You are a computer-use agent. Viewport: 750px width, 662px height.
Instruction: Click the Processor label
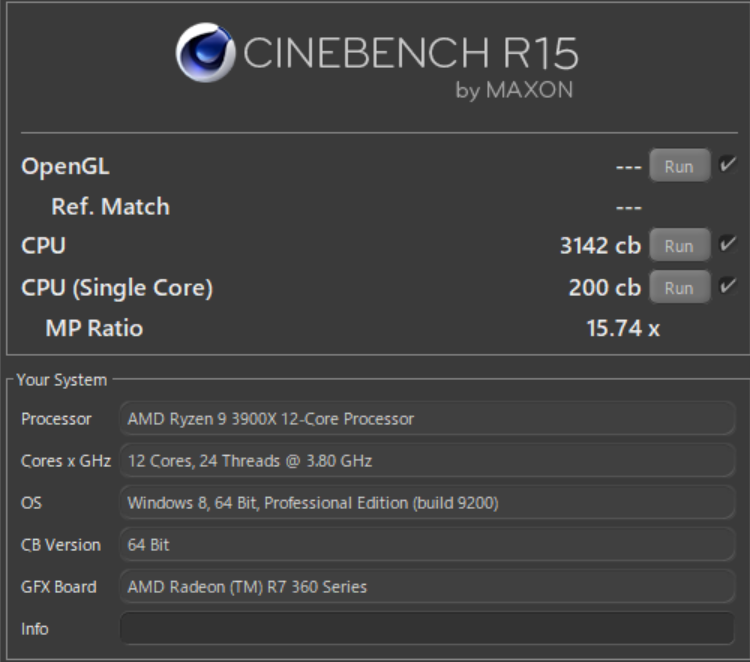(x=56, y=419)
